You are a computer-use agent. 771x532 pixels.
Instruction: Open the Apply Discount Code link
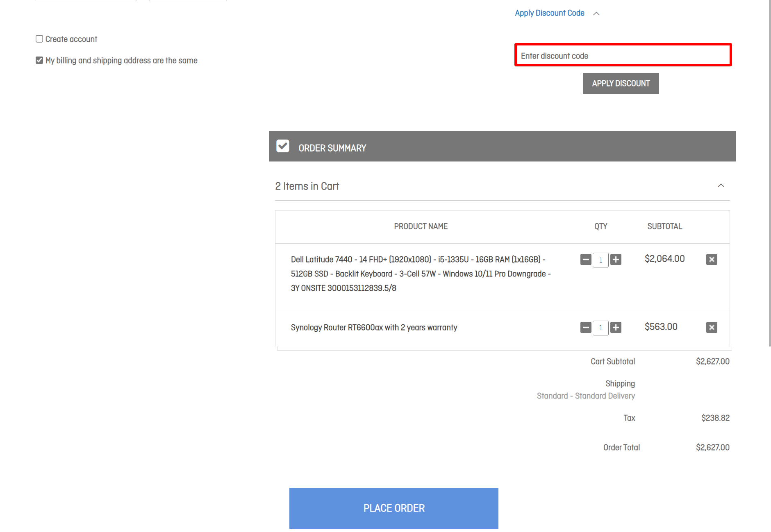[549, 13]
